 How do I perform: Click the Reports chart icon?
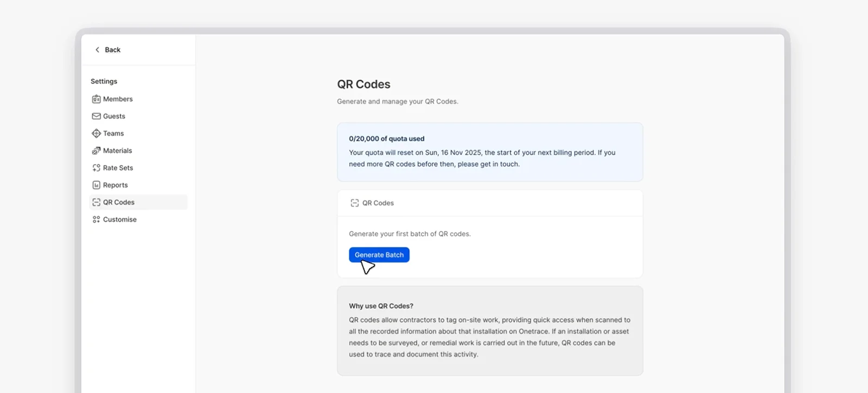(96, 185)
